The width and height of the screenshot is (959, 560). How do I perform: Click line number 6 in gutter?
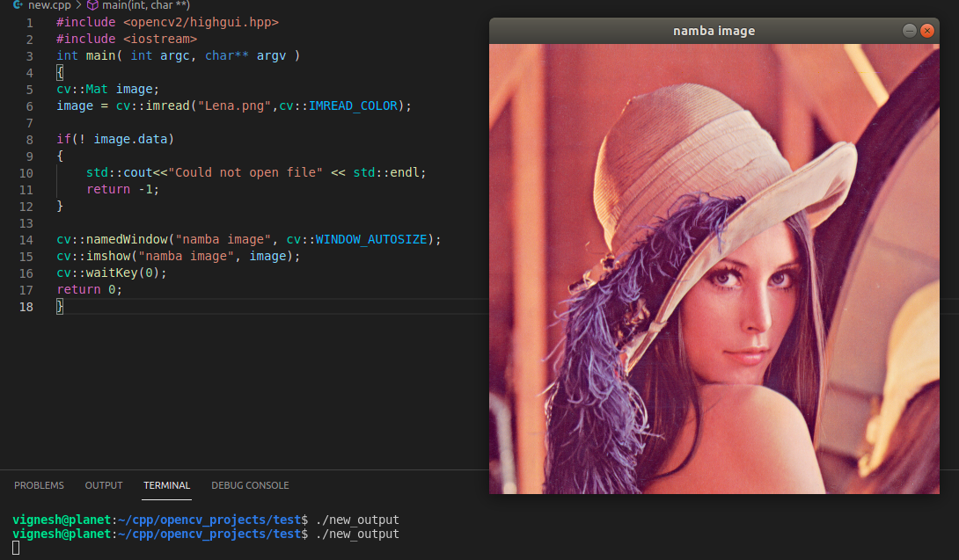(x=29, y=106)
